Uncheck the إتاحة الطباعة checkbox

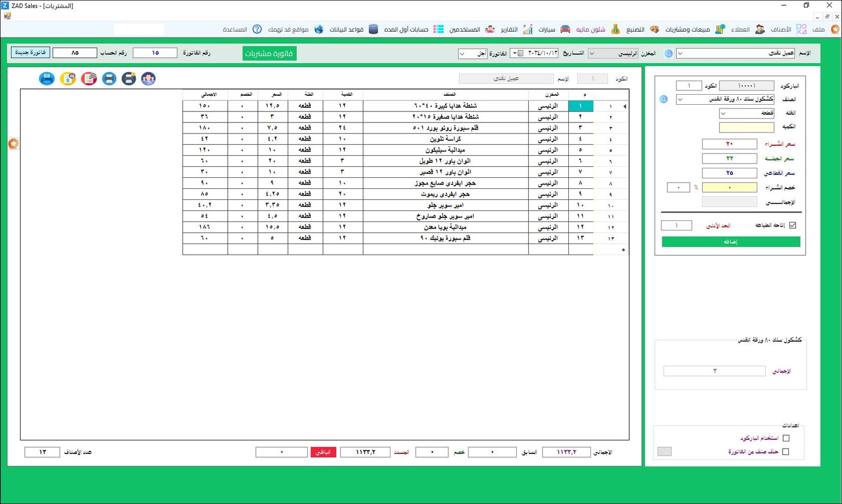pos(793,225)
